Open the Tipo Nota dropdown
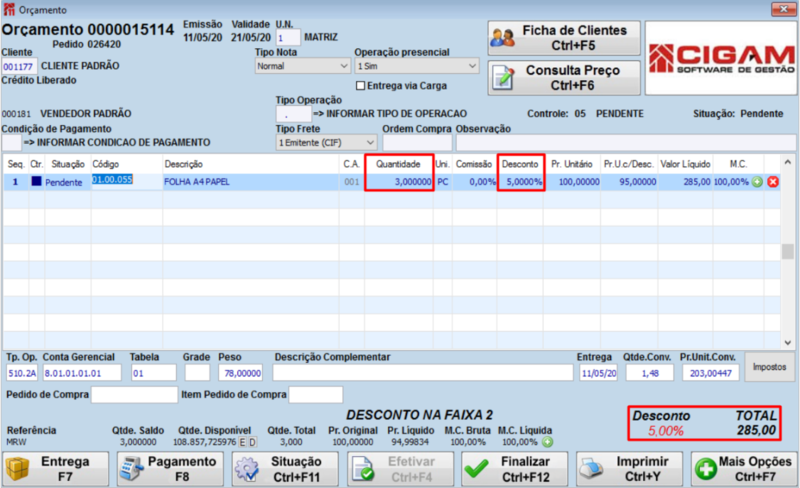 click(303, 66)
